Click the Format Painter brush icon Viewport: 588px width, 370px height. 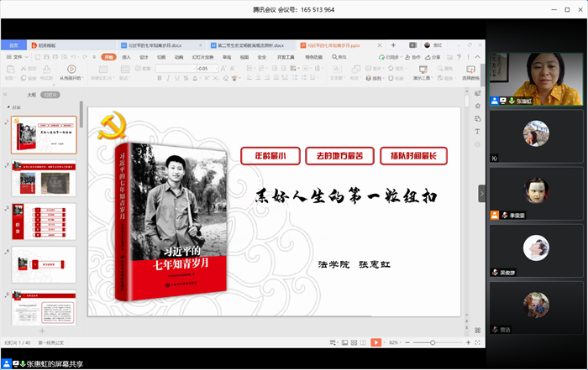pyautogui.click(x=46, y=69)
